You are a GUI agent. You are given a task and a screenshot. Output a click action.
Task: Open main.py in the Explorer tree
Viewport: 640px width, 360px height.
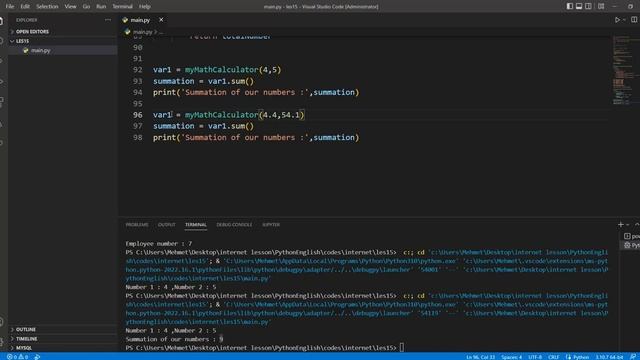coord(62,50)
